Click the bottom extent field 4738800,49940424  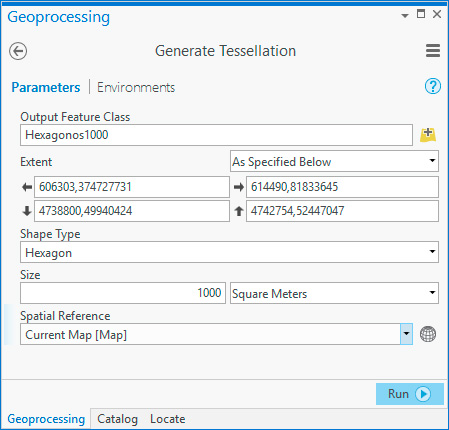132,211
